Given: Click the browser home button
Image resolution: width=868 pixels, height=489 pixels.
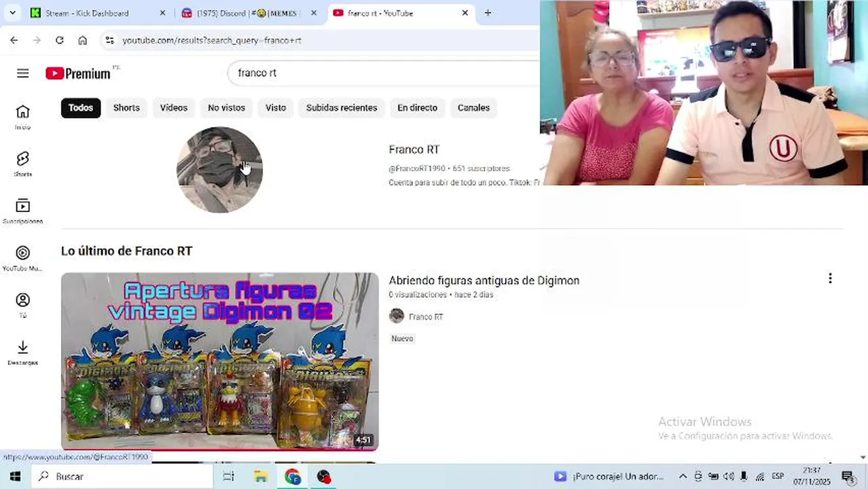Looking at the screenshot, I should click(x=82, y=40).
